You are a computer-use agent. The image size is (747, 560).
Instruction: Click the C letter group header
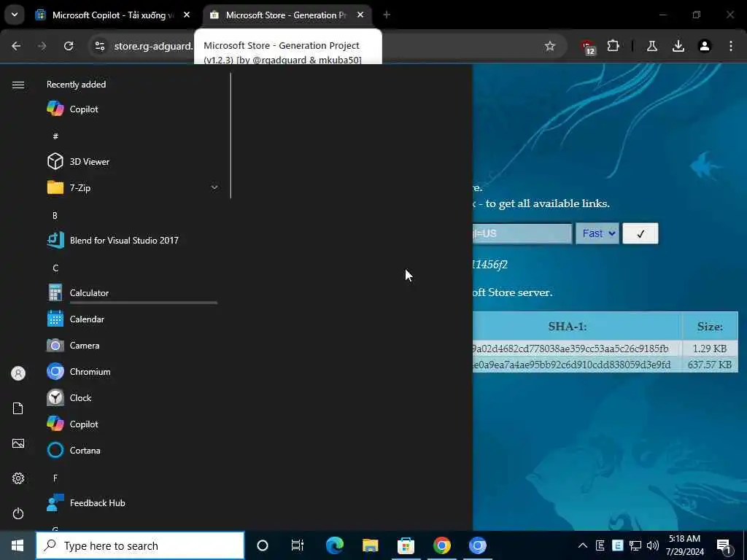pyautogui.click(x=55, y=268)
